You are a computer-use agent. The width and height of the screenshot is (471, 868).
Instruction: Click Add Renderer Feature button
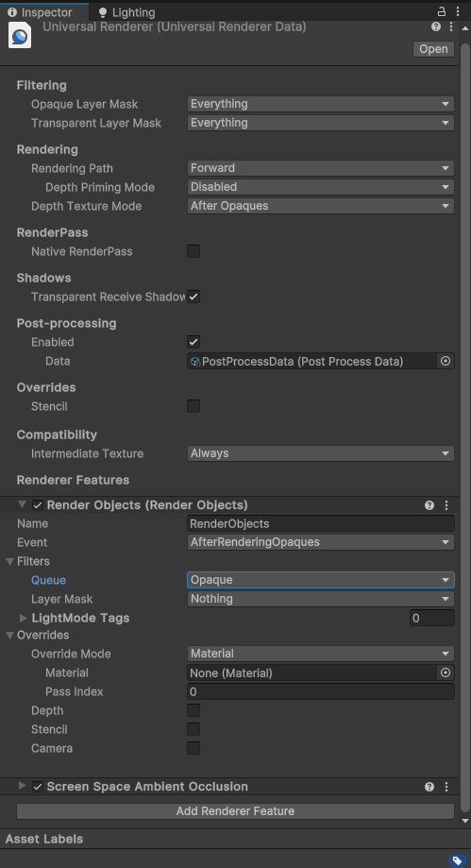pyautogui.click(x=235, y=811)
